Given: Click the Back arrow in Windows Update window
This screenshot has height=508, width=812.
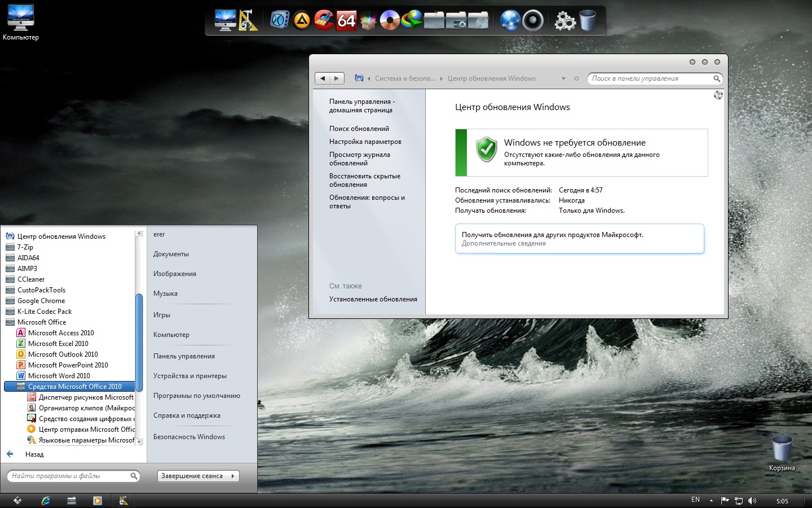Looking at the screenshot, I should tap(323, 78).
